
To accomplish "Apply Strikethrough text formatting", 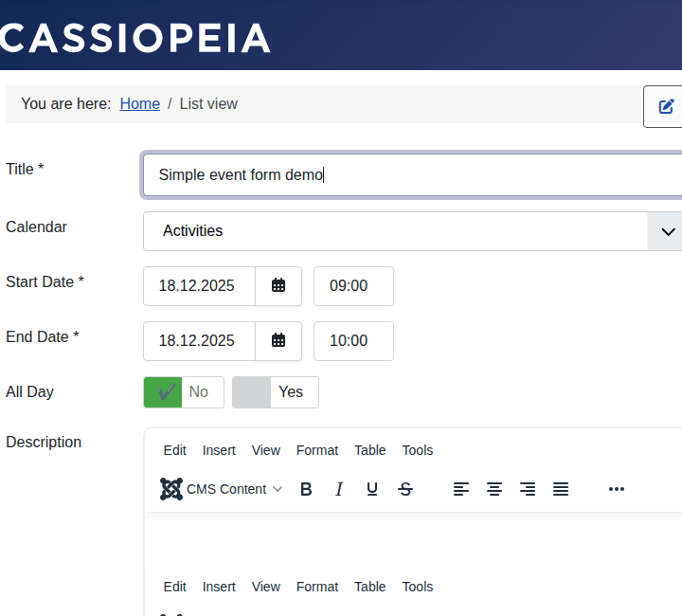I will click(405, 489).
